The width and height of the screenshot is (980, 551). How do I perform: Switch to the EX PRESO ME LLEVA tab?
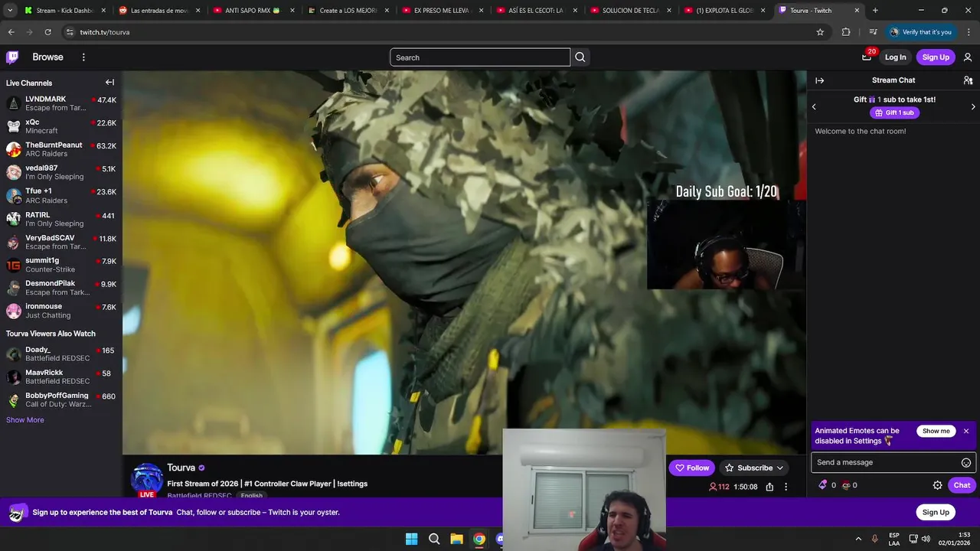click(443, 11)
